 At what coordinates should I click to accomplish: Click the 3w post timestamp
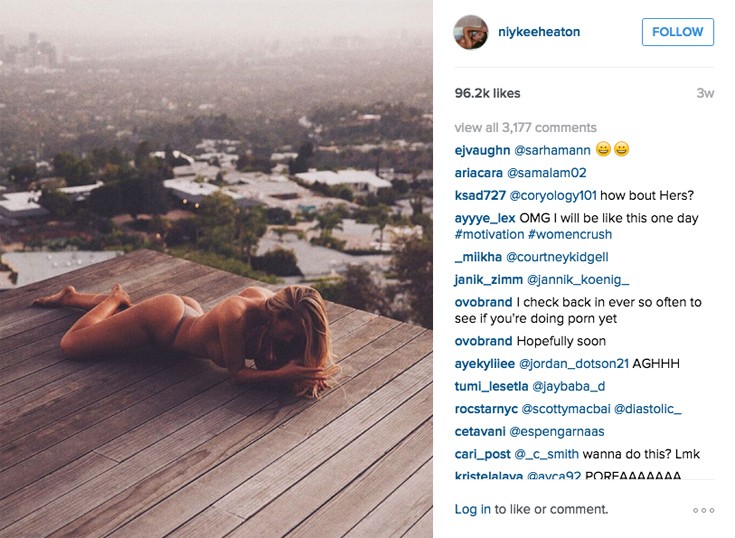click(705, 93)
